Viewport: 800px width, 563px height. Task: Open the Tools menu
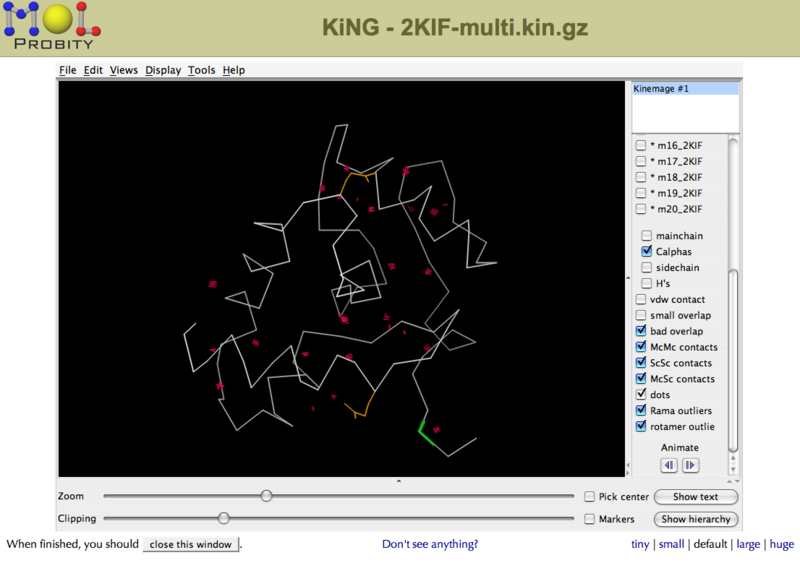click(x=201, y=70)
